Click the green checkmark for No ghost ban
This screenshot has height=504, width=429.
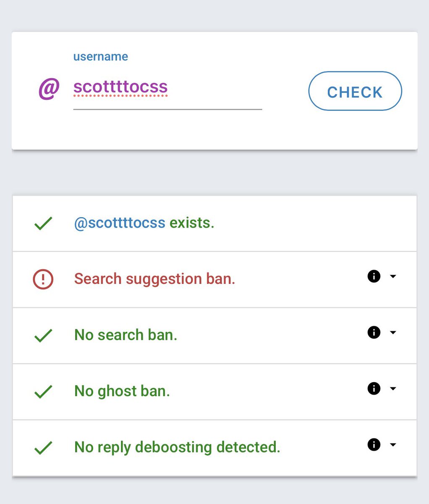coord(43,391)
